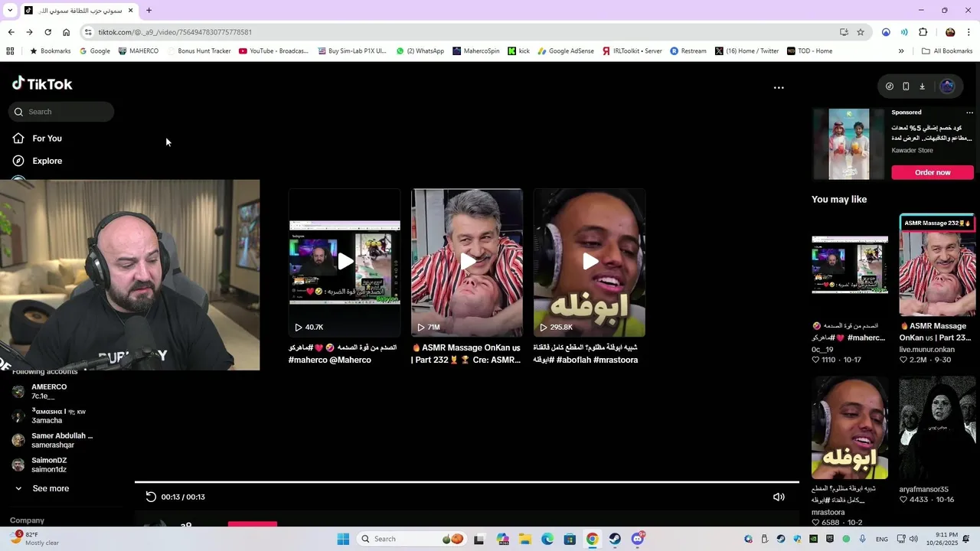Open Discord from the taskbar

pyautogui.click(x=637, y=539)
